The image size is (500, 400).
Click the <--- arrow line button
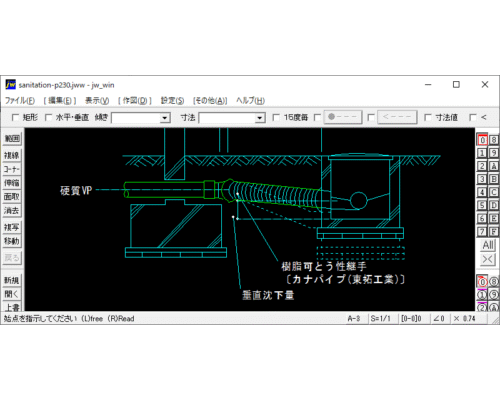[397, 117]
